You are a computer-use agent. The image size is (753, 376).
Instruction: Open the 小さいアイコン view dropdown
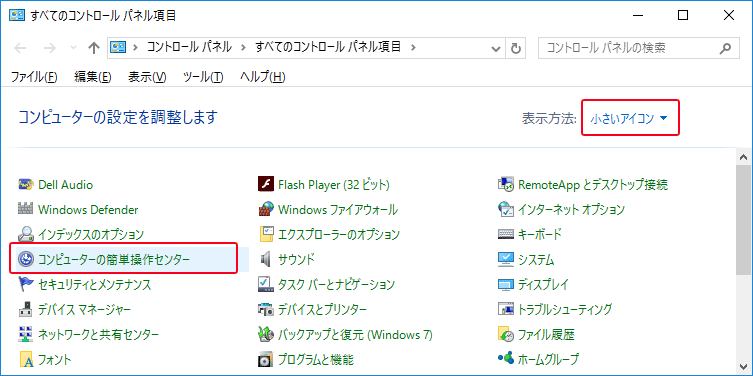[x=629, y=119]
